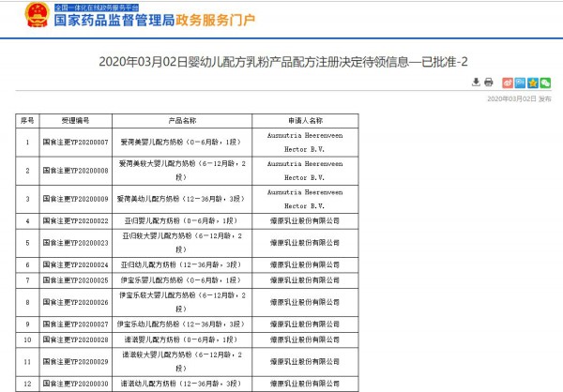Share the page to WeChat
Screen dimensions: 563x392
point(545,83)
